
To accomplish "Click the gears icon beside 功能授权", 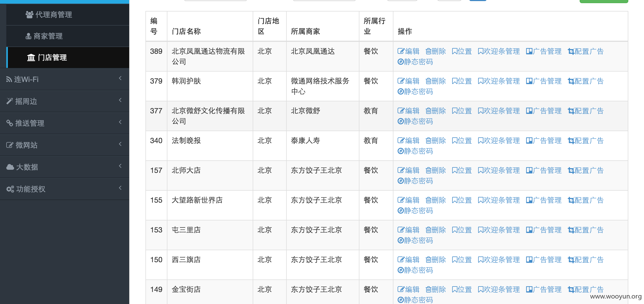I will [x=10, y=189].
